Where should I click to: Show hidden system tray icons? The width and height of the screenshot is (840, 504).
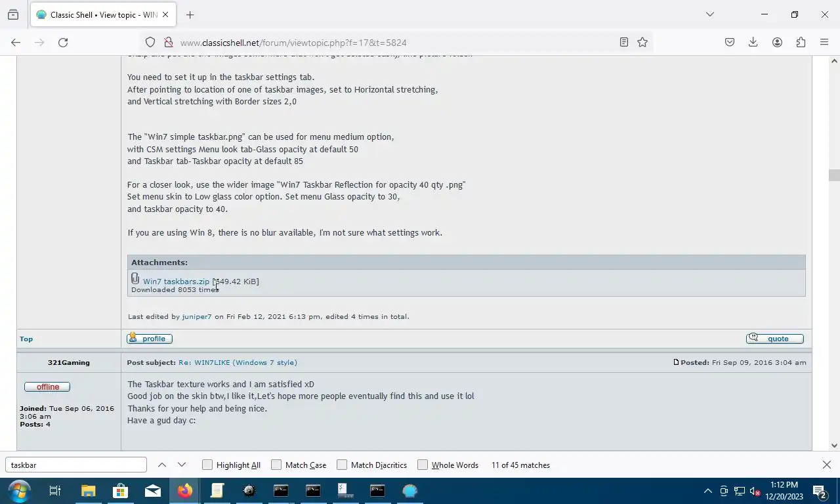(707, 491)
